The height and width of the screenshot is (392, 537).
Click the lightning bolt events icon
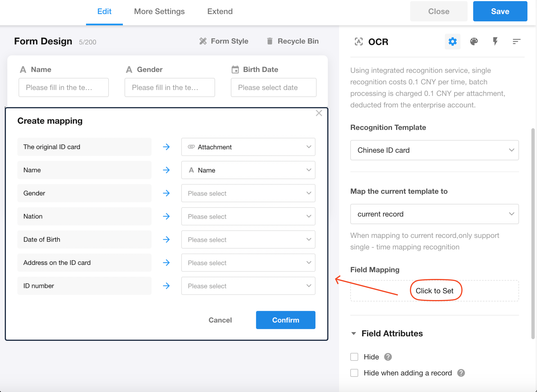point(495,42)
